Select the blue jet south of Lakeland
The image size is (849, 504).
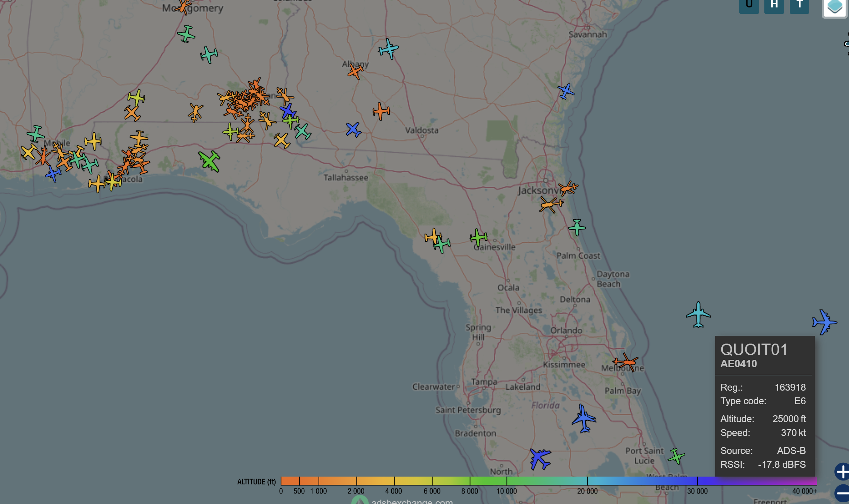point(584,418)
